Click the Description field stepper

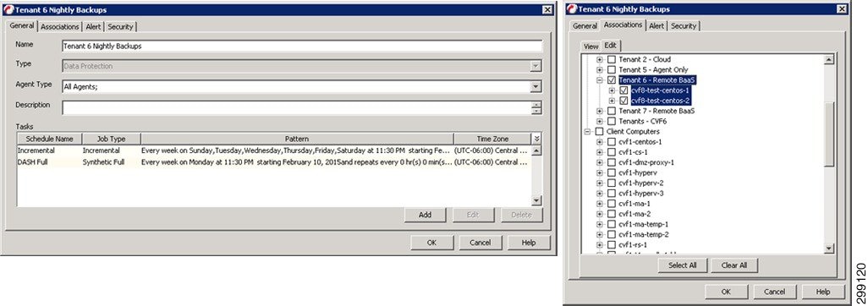[536, 107]
